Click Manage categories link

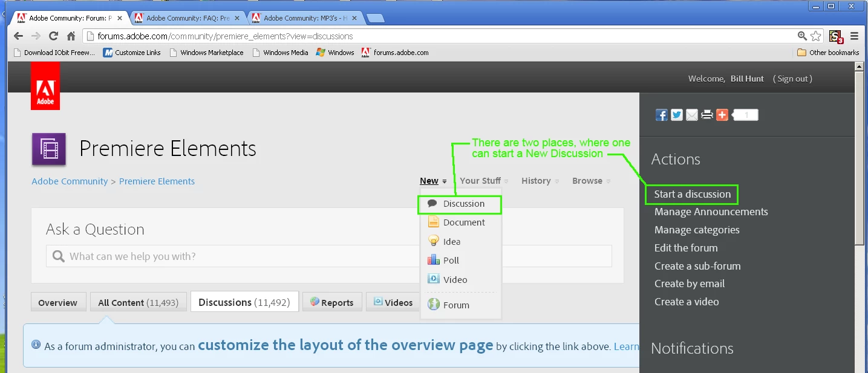pos(697,230)
